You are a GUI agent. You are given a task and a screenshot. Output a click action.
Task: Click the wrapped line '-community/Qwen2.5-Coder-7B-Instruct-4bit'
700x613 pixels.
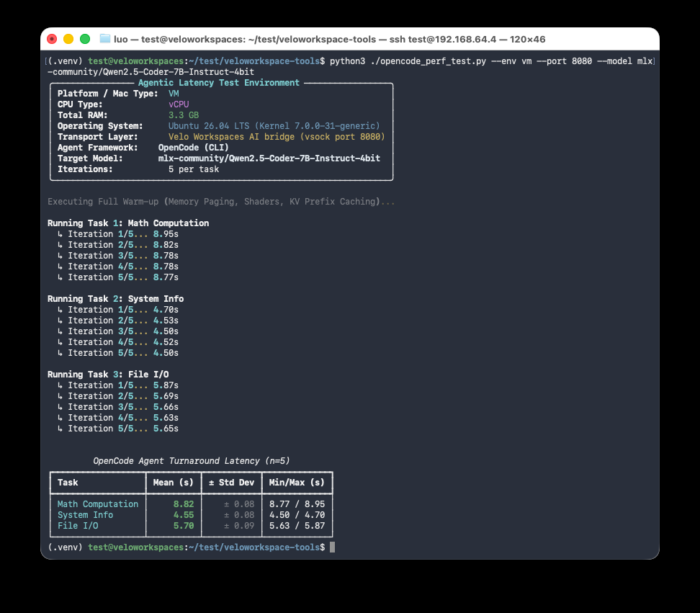click(x=151, y=72)
